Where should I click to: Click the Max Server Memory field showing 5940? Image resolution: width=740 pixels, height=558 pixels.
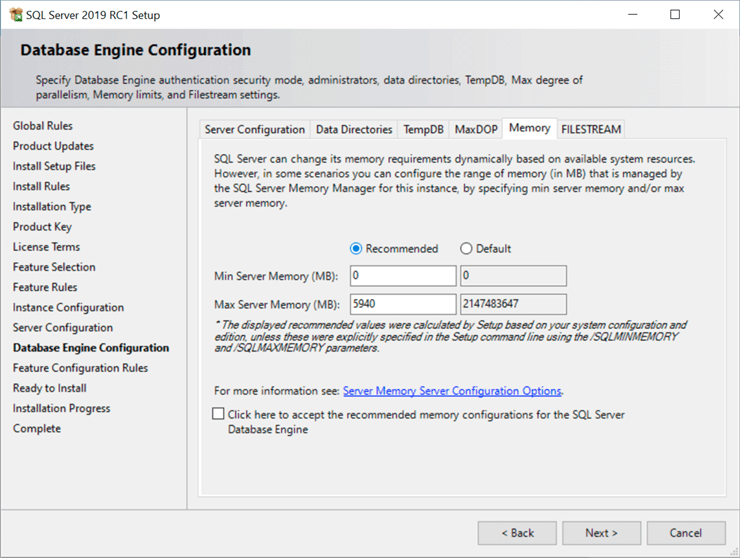coord(402,304)
